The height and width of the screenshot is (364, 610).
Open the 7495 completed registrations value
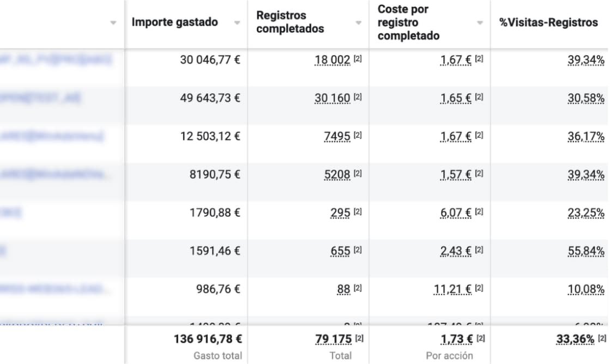click(337, 136)
